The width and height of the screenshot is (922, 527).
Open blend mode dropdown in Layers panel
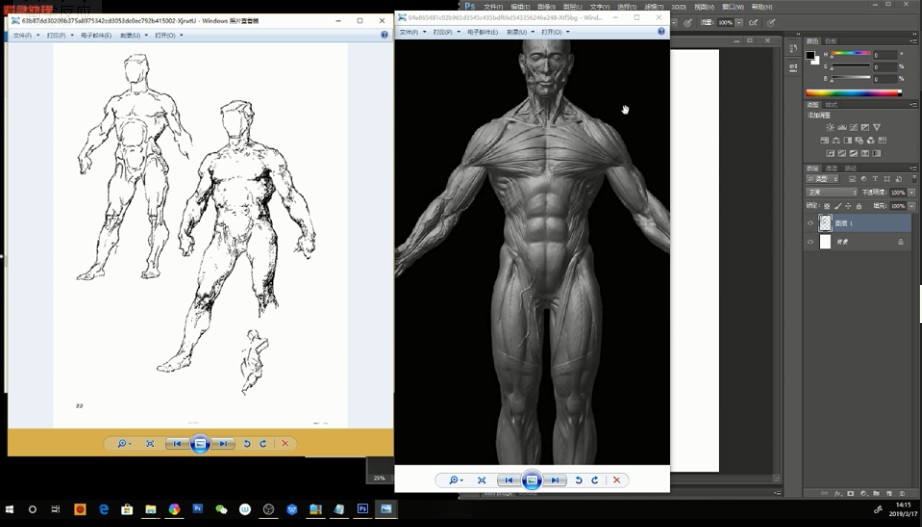[831, 192]
